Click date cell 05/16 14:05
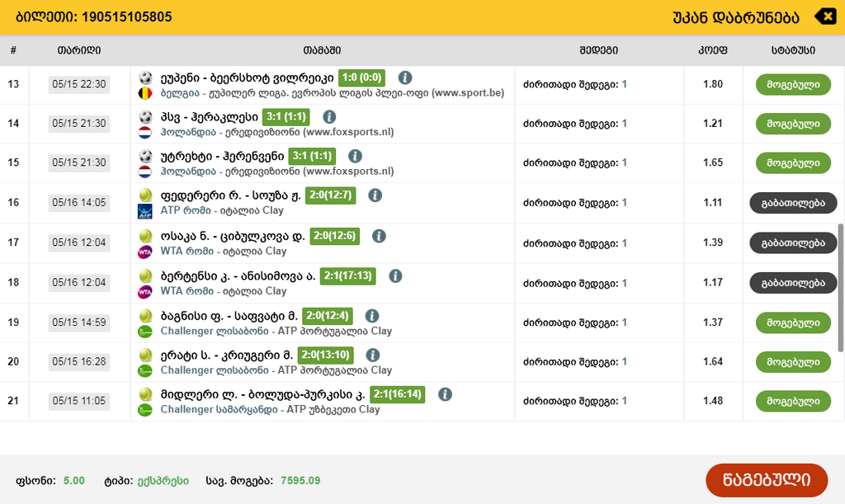 point(79,203)
